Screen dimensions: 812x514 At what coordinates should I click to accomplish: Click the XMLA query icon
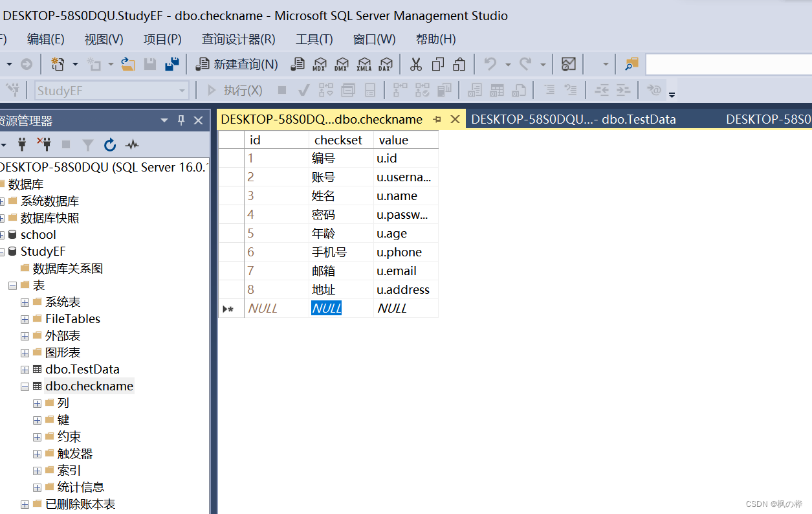tap(364, 64)
